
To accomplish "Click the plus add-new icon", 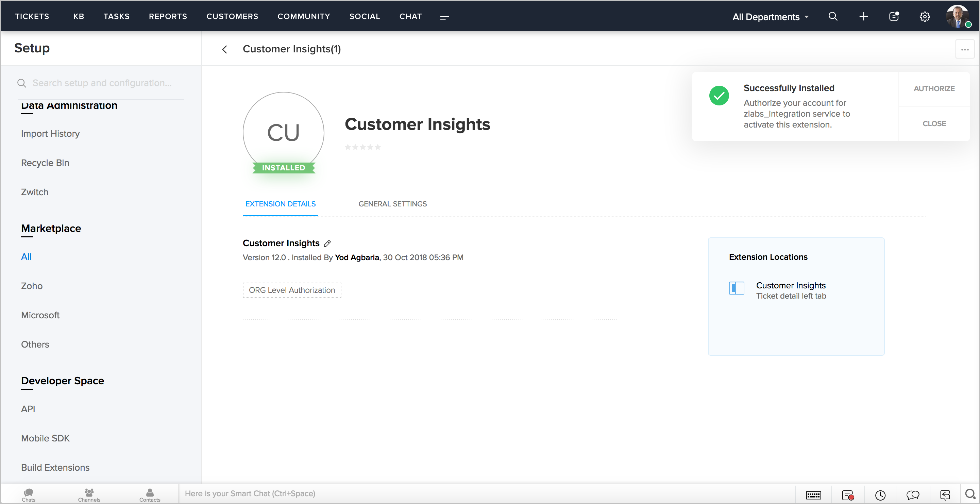I will tap(863, 16).
